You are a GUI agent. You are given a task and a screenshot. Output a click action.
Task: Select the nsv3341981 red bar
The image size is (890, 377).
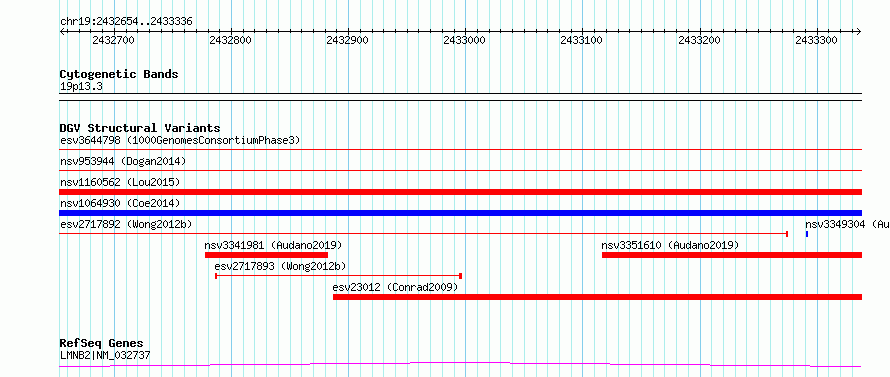pyautogui.click(x=266, y=255)
